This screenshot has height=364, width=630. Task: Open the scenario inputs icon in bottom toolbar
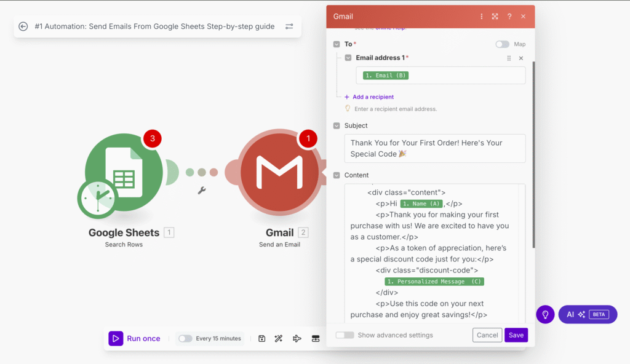(316, 339)
